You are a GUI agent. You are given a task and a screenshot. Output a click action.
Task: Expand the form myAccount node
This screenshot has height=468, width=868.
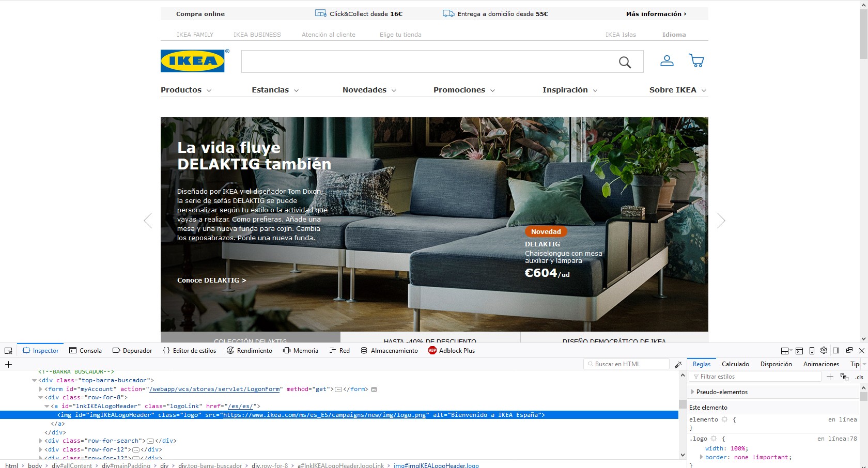click(41, 389)
